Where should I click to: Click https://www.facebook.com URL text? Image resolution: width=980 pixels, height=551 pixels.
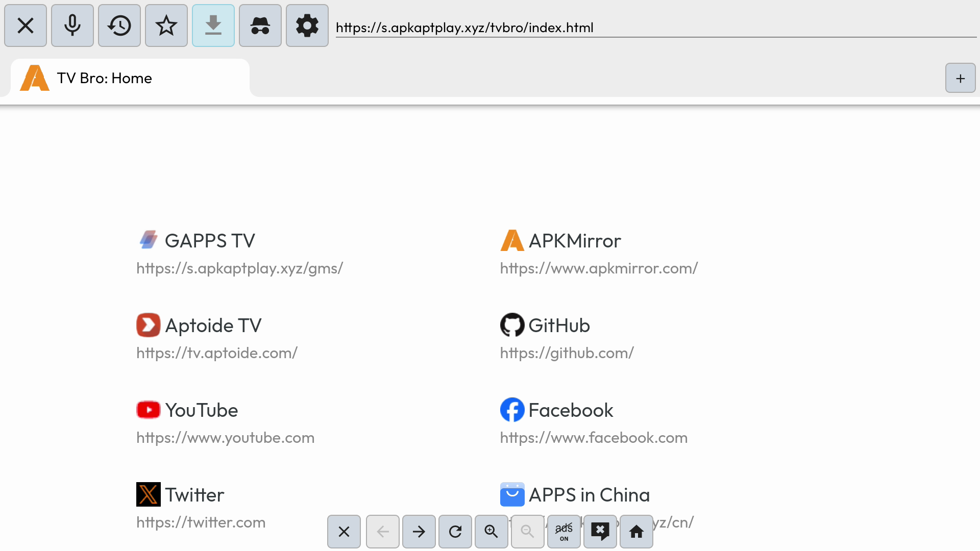[x=594, y=437]
